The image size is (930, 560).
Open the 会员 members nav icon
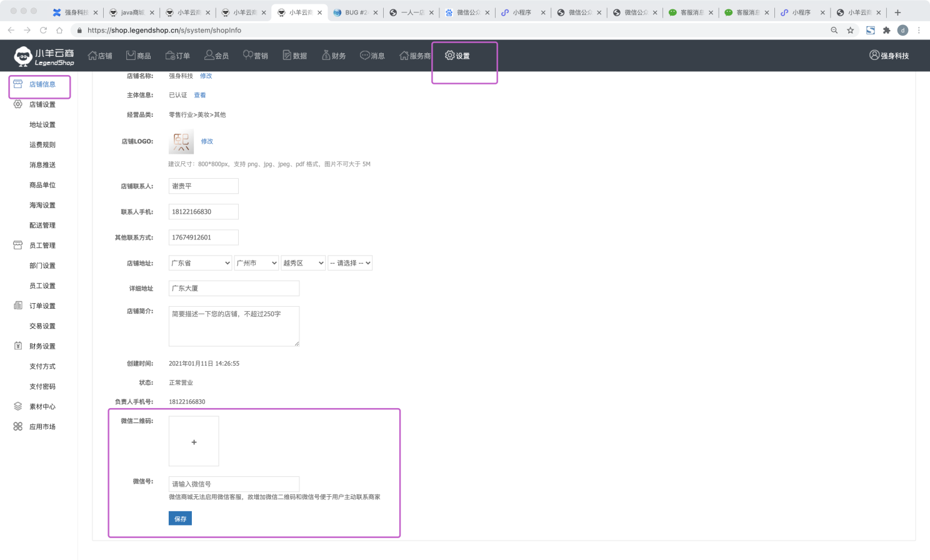coord(209,56)
